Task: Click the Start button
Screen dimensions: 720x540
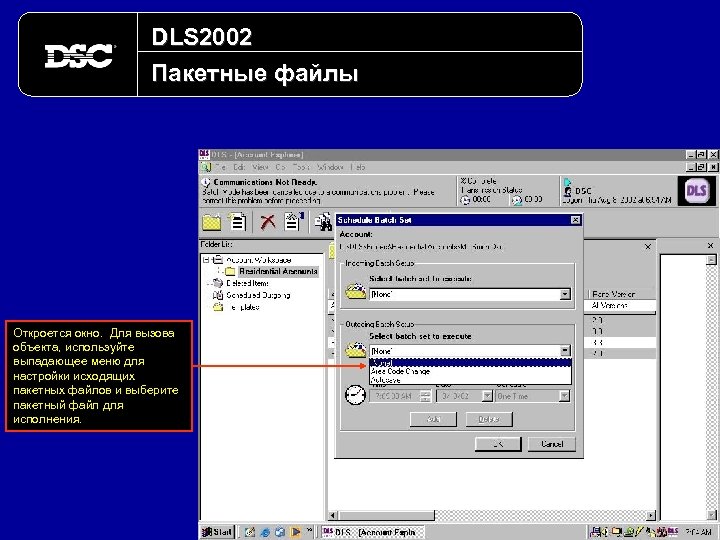Action: (218, 532)
